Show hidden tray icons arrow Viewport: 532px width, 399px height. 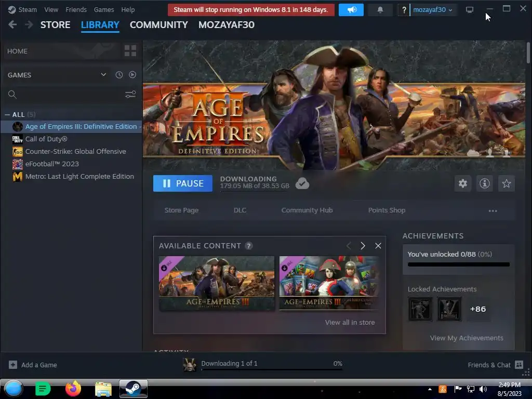430,389
